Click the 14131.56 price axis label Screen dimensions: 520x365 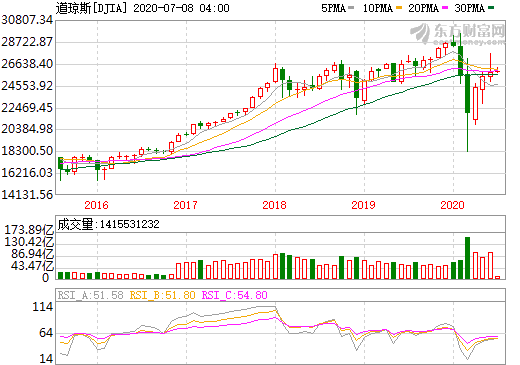(x=27, y=194)
